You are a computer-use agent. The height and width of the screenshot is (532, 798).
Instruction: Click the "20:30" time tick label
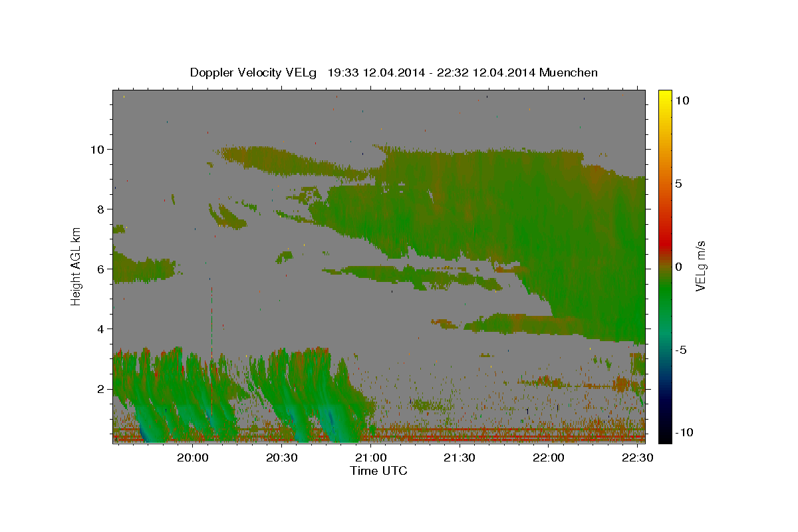tap(281, 458)
